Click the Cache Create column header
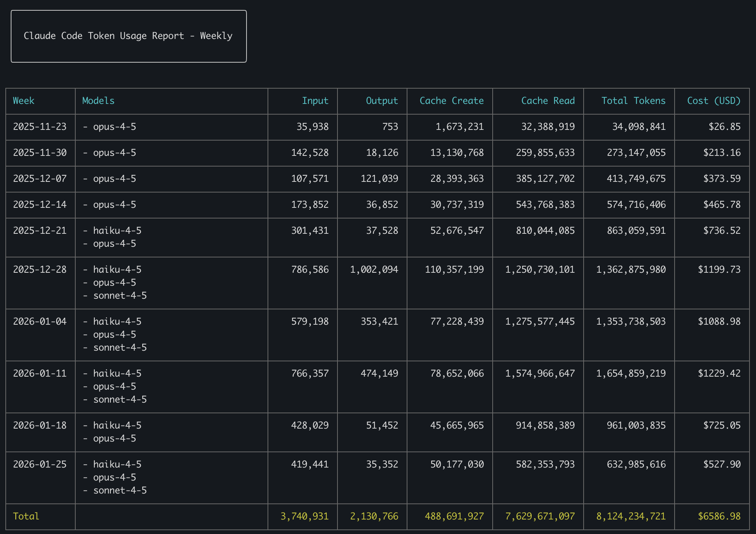The height and width of the screenshot is (534, 756). point(451,100)
